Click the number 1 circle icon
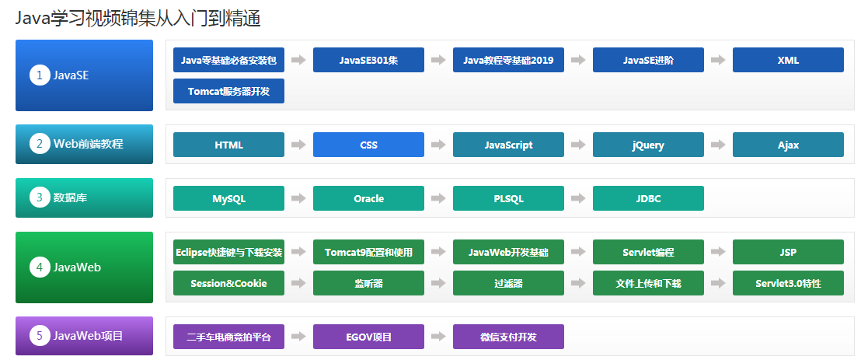 40,75
